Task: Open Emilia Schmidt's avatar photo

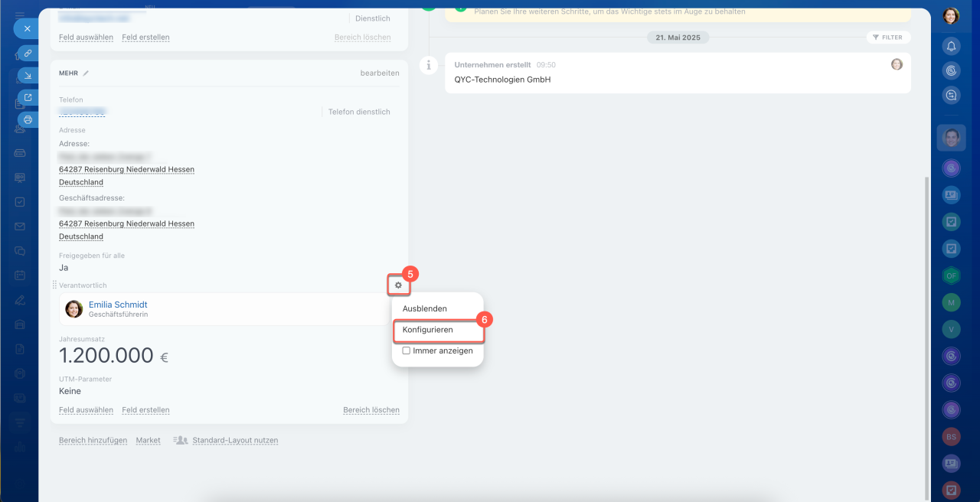Action: (74, 309)
